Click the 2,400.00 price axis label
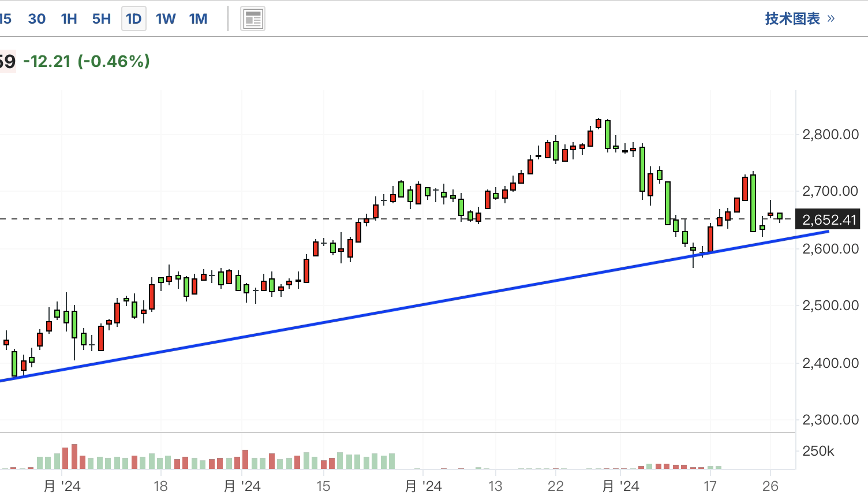This screenshot has height=499, width=868. [x=830, y=363]
